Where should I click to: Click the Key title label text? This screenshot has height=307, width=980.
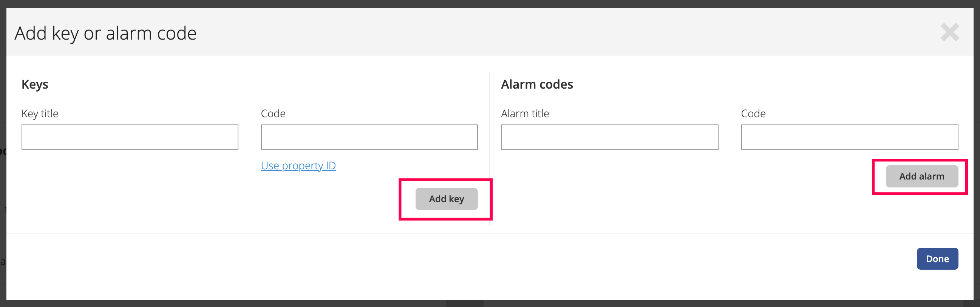coord(40,114)
